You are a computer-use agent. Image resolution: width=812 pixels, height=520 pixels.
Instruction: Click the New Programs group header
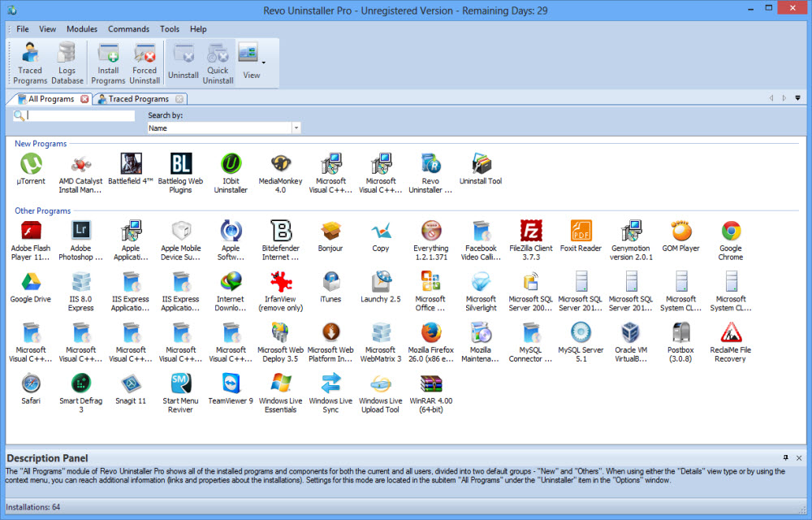(41, 144)
